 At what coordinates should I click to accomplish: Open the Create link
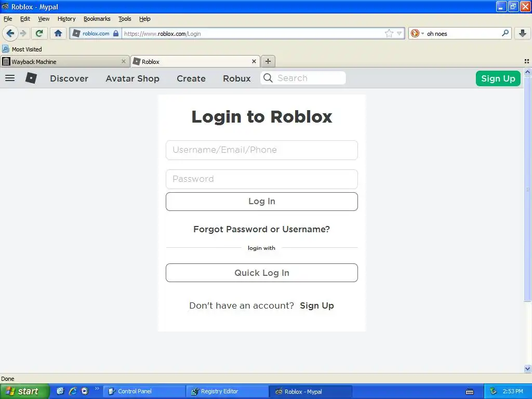pos(191,78)
